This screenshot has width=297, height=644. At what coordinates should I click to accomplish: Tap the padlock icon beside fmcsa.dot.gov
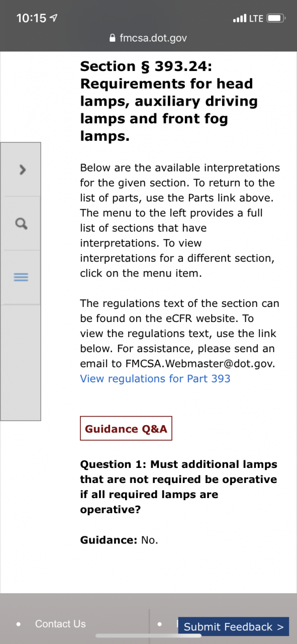click(x=113, y=38)
